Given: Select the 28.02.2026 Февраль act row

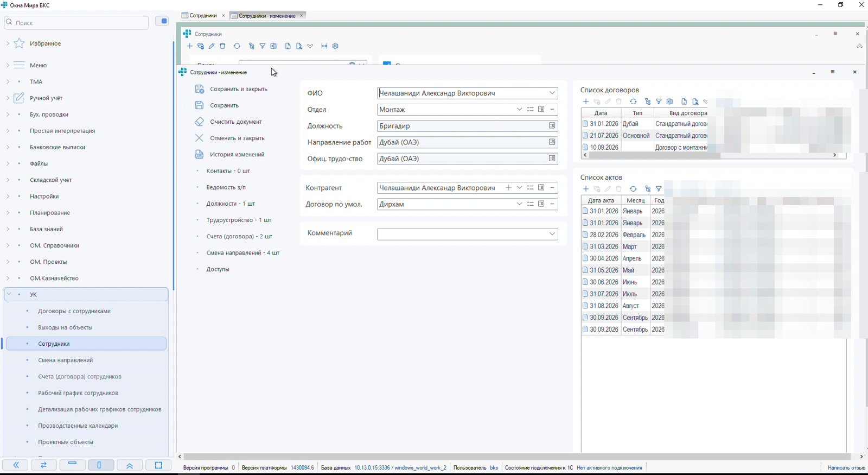Looking at the screenshot, I should click(623, 235).
